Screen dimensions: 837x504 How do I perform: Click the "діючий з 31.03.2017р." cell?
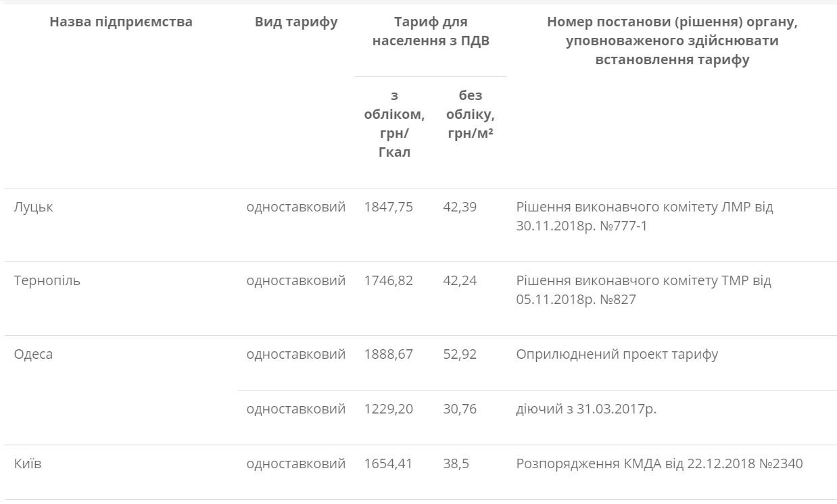(586, 409)
